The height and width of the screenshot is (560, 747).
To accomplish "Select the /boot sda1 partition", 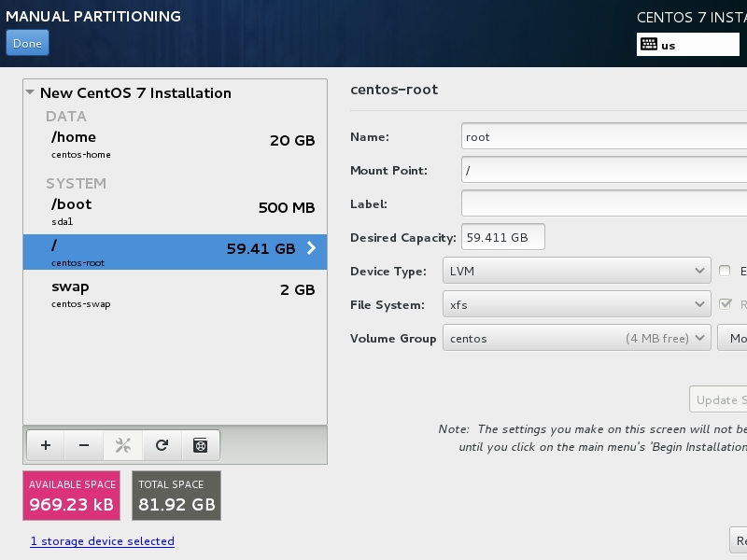I will tap(175, 212).
